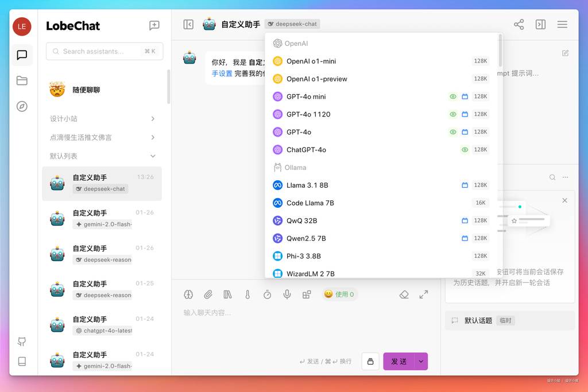Open the send button dropdown arrow
The height and width of the screenshot is (392, 588).
pos(421,361)
